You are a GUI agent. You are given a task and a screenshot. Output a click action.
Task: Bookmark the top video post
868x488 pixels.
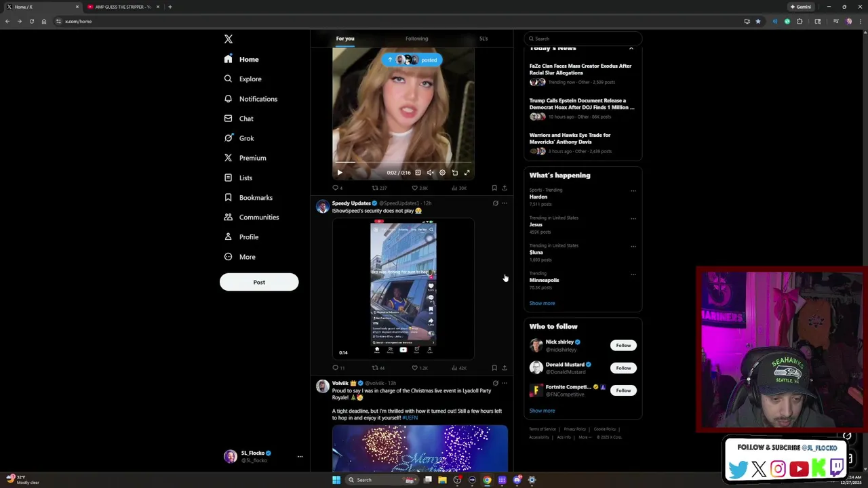494,188
